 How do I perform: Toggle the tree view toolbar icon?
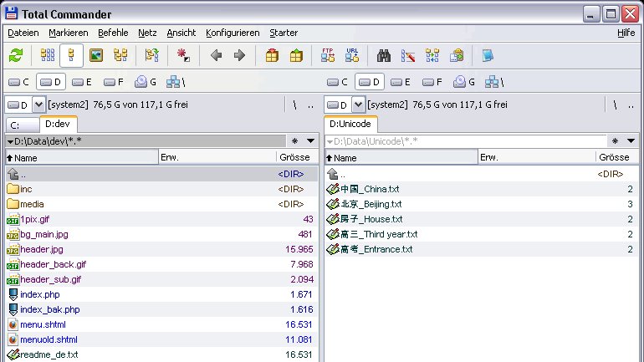coord(120,55)
